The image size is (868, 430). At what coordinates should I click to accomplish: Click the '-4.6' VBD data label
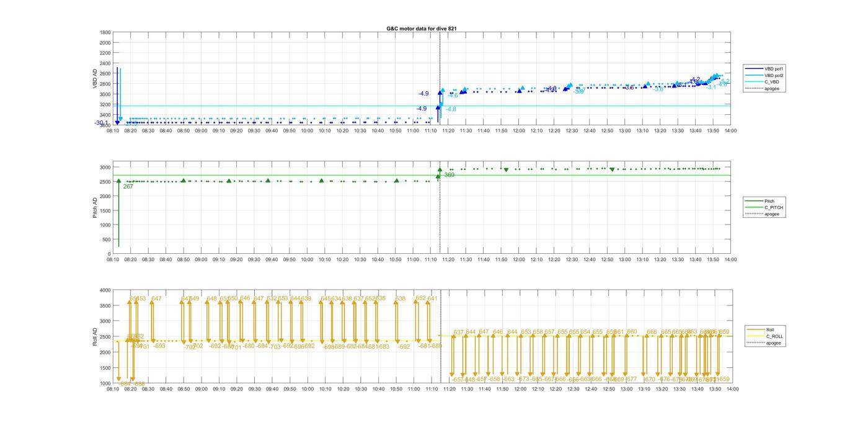[453, 96]
